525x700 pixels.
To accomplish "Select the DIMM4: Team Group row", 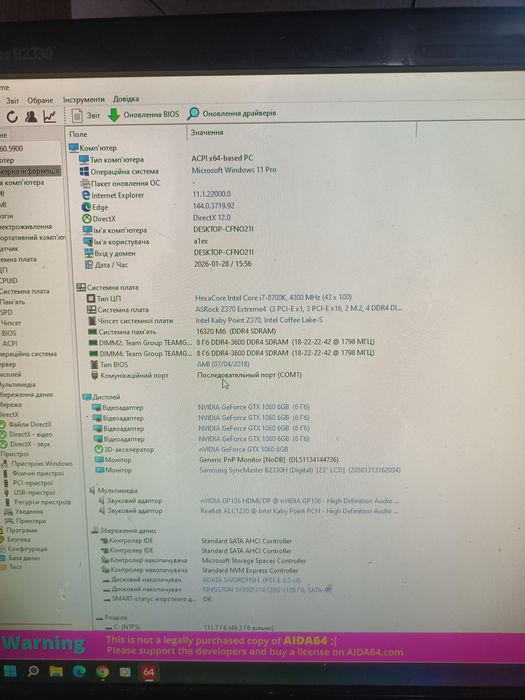I will [232, 353].
